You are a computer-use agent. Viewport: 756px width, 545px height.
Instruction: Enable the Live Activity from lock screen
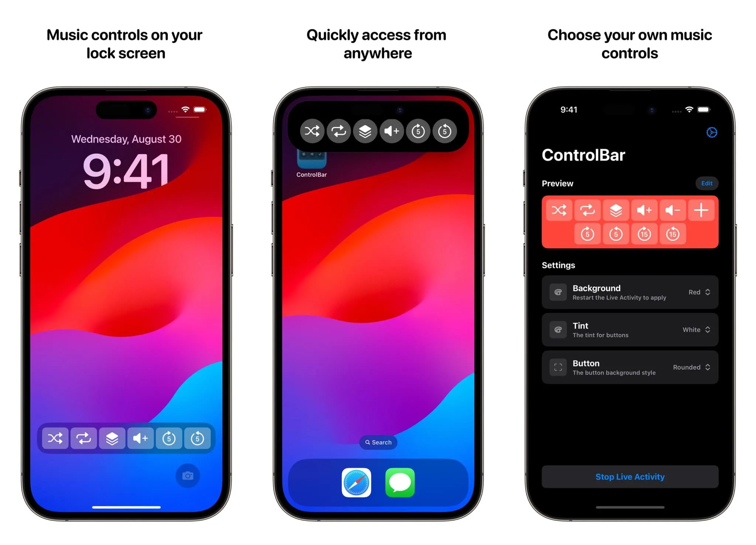(127, 439)
